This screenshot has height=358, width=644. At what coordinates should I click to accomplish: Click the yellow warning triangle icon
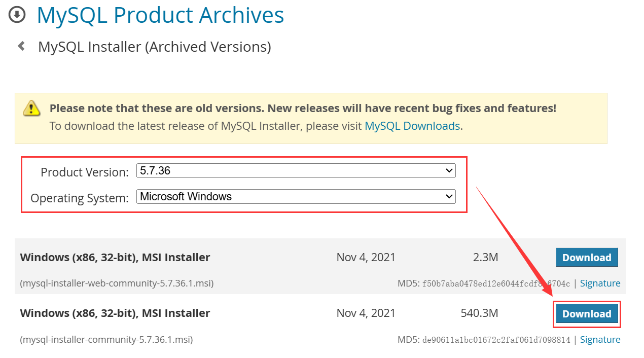point(31,108)
